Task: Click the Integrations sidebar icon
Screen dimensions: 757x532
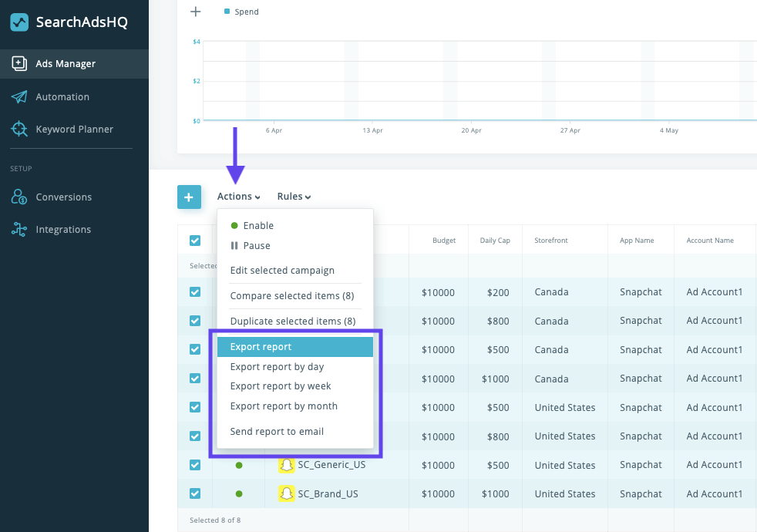Action: coord(19,229)
